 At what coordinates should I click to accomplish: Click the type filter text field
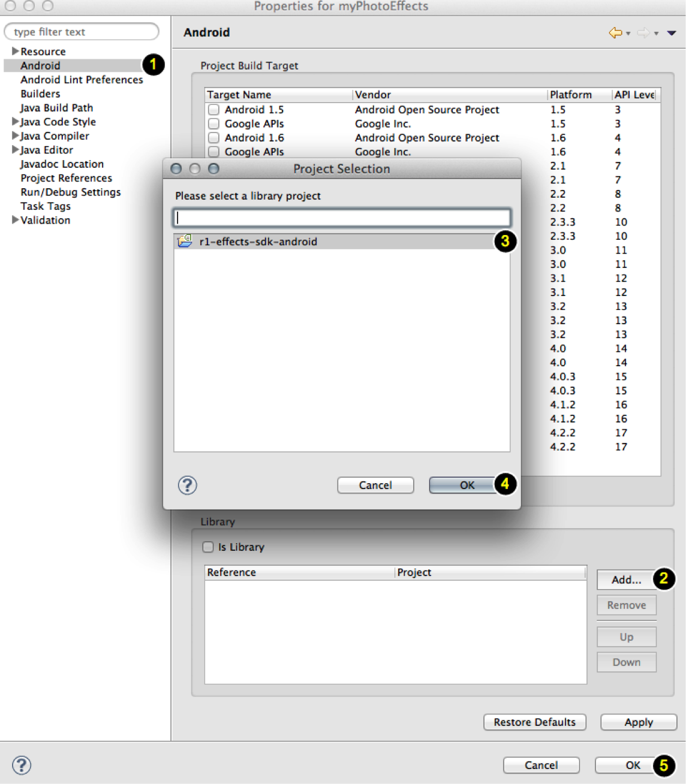tap(82, 32)
